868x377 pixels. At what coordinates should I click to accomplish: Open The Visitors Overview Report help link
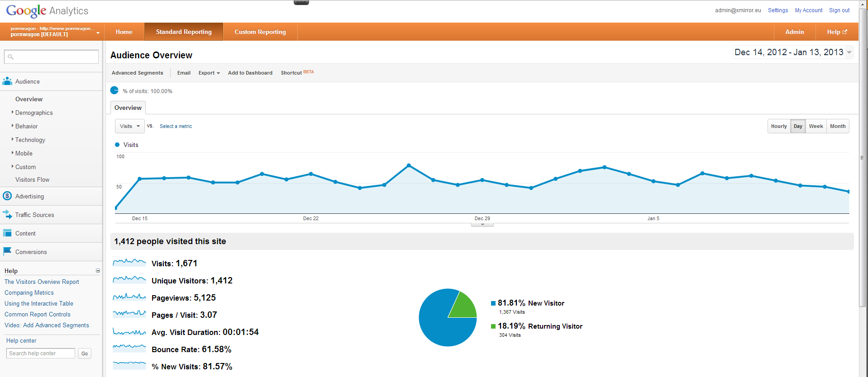(x=42, y=282)
